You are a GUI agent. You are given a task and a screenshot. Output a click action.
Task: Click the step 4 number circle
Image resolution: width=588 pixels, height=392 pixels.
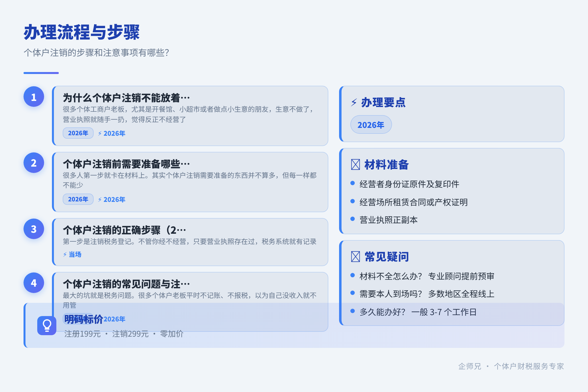[34, 283]
